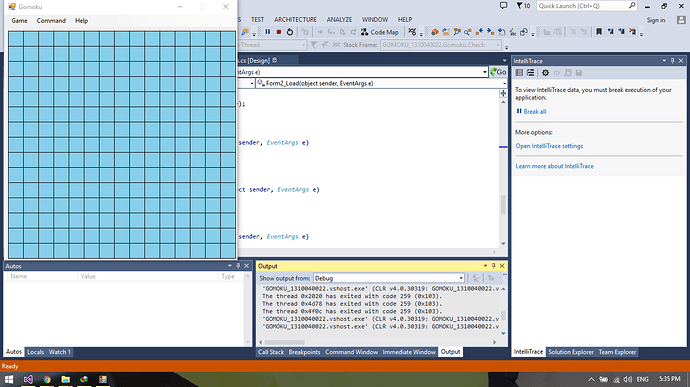Open IntelliTrace settings link
Viewport: 690px width, 387px height.
point(549,146)
